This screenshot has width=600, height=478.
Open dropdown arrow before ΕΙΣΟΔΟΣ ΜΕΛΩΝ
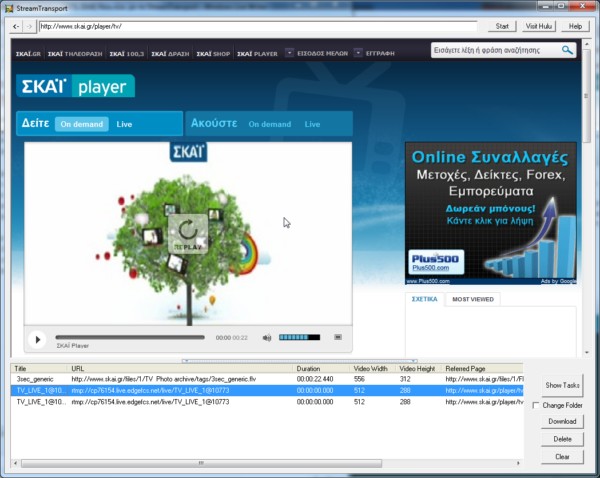click(290, 53)
